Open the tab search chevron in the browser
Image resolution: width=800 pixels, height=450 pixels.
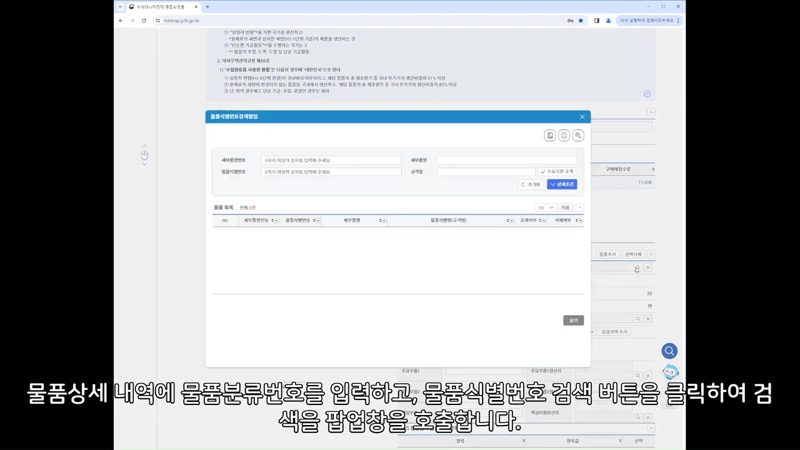click(x=120, y=7)
